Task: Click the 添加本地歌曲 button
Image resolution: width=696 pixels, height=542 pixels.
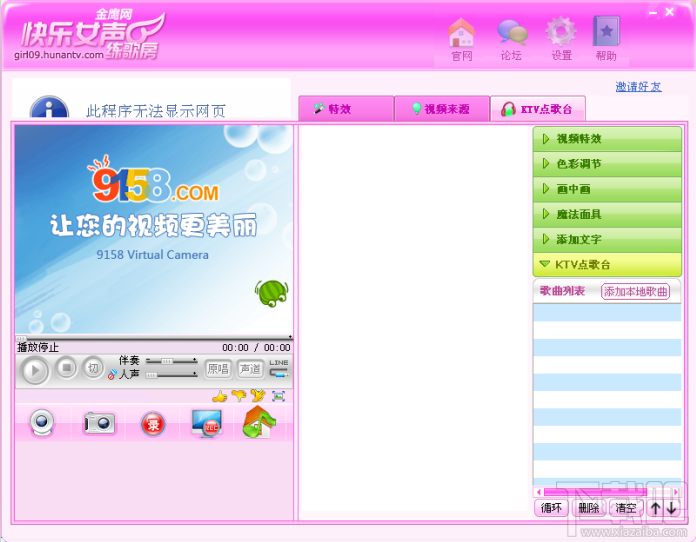Action: click(x=635, y=292)
